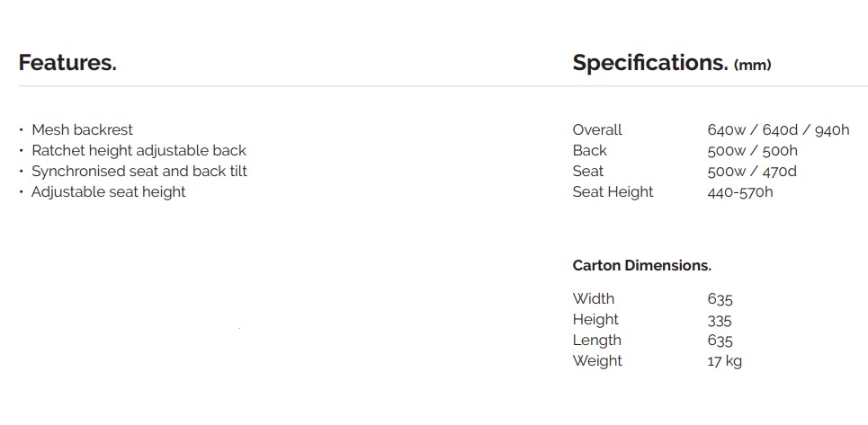Click the seat dimensions 500w / 470d
Screen dimensions: 868x425
[752, 171]
